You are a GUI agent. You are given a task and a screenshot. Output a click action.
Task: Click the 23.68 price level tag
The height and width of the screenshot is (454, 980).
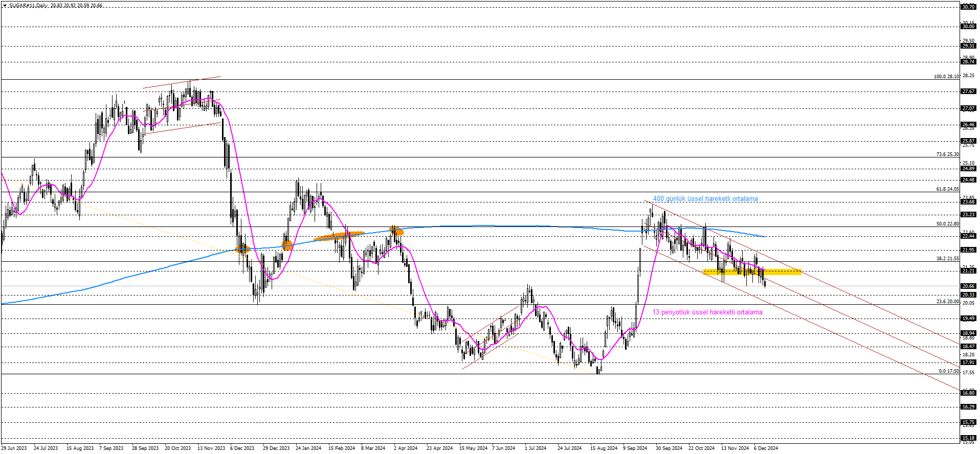968,202
